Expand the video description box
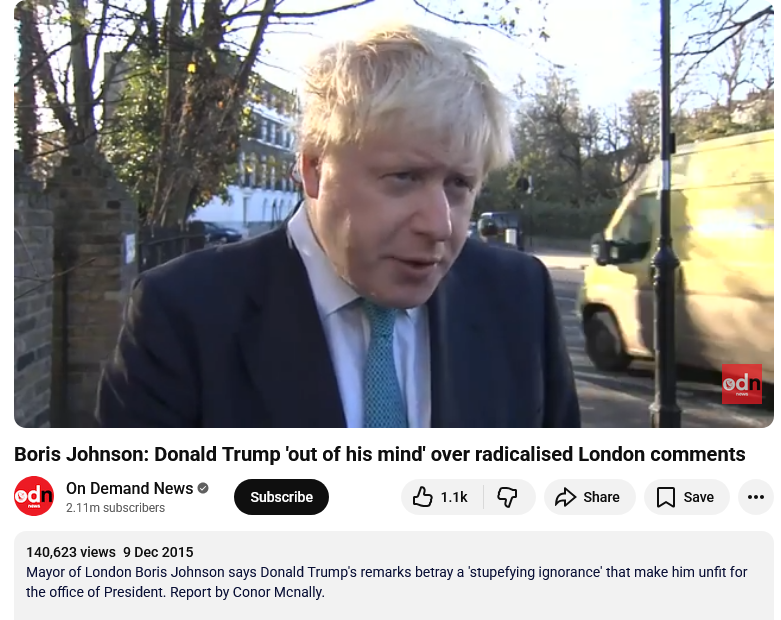The image size is (781, 620). coord(394,576)
